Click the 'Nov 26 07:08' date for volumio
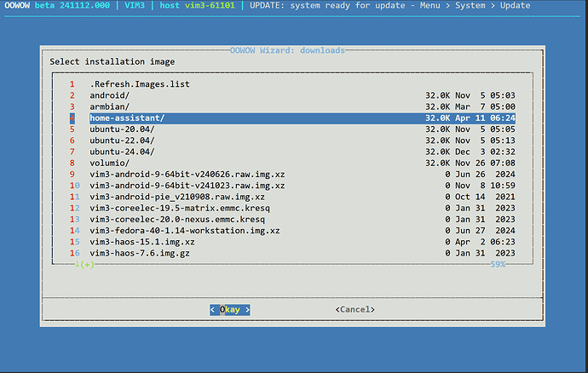The height and width of the screenshot is (373, 588). (x=485, y=163)
